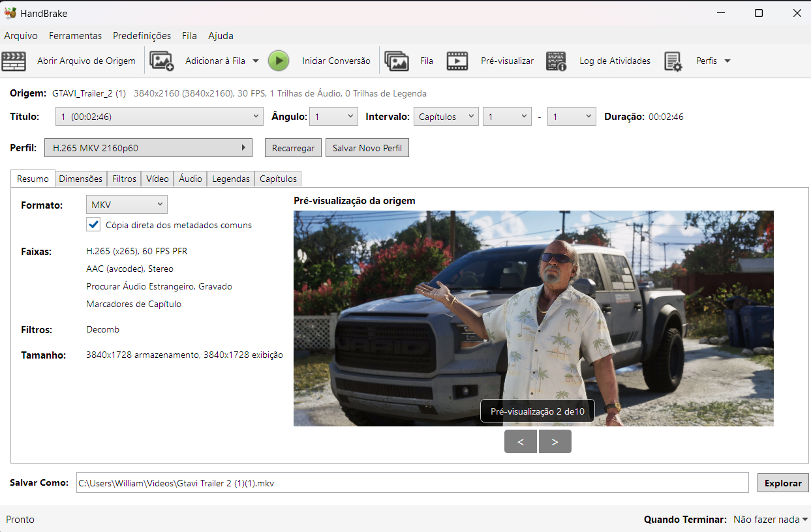Click the clapperboard Open Source icon
Viewport: 811px width, 532px height.
[x=14, y=61]
